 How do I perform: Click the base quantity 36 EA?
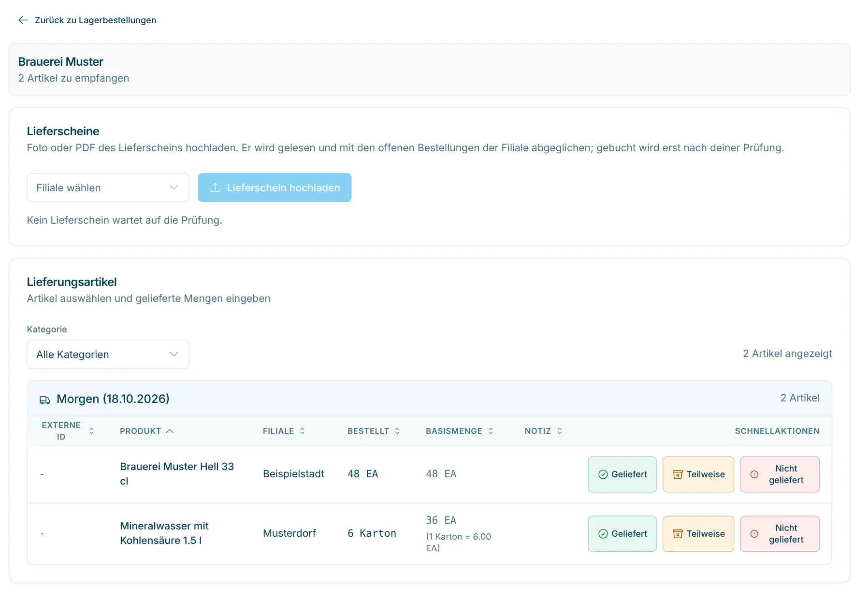(441, 520)
